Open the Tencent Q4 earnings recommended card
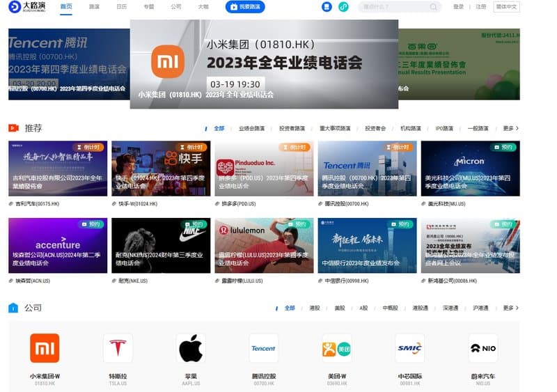 pyautogui.click(x=368, y=168)
